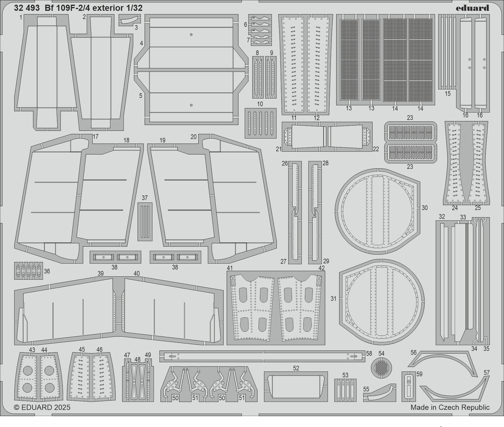Select the small curved part numbered 3
The width and height of the screenshot is (504, 427).
(x=129, y=20)
